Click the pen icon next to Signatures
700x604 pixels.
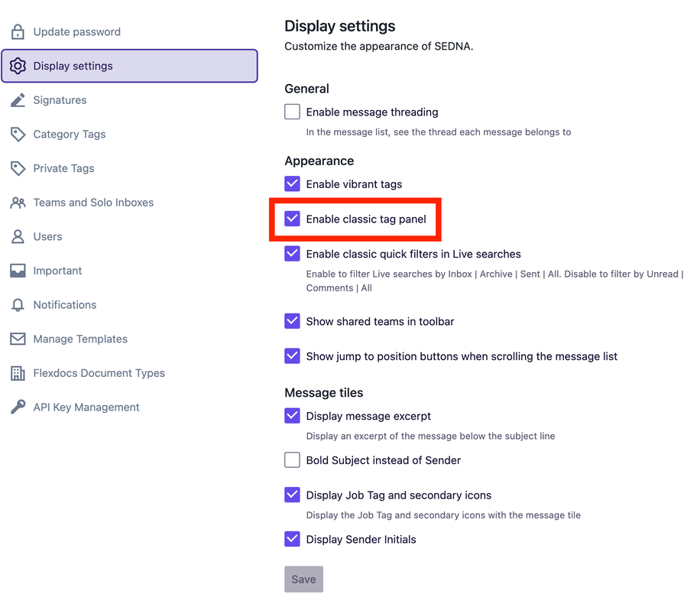click(18, 100)
